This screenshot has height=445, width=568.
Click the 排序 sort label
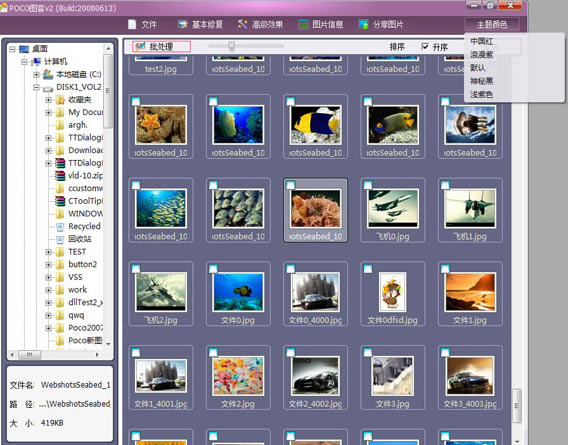[397, 46]
